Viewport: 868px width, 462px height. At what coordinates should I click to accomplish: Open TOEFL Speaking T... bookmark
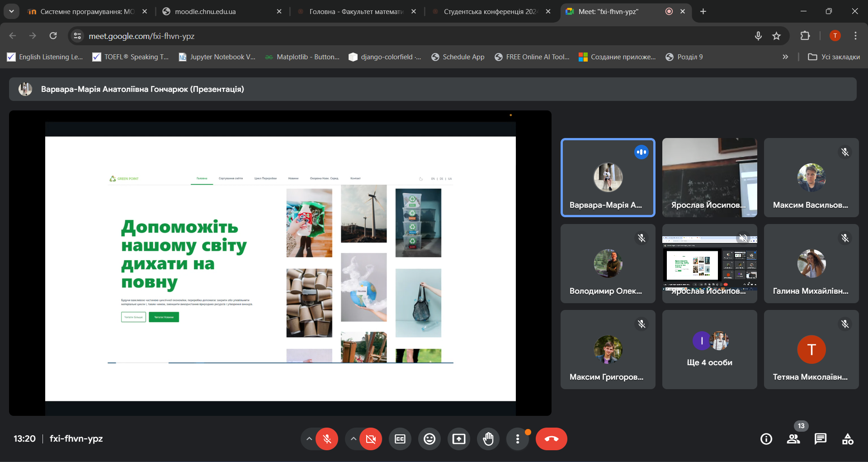point(130,57)
